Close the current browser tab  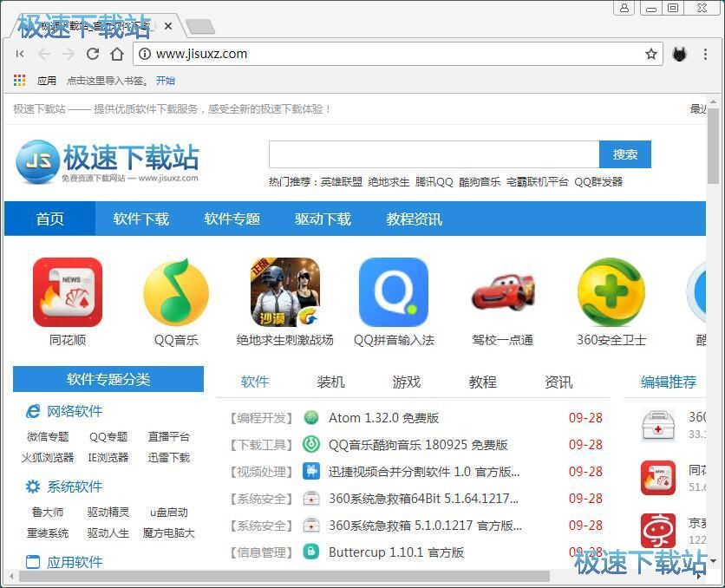coord(168,26)
